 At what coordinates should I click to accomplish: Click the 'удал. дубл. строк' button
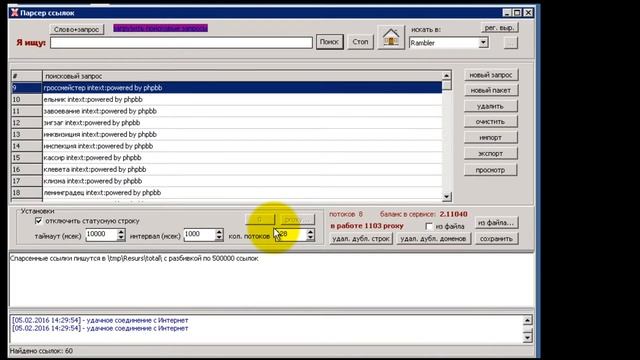click(361, 239)
